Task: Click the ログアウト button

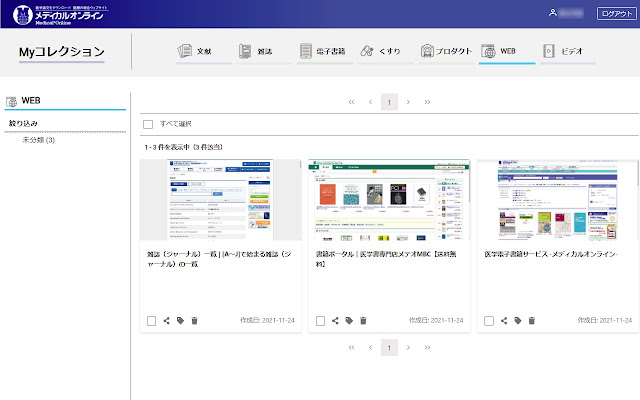Action: coord(616,13)
